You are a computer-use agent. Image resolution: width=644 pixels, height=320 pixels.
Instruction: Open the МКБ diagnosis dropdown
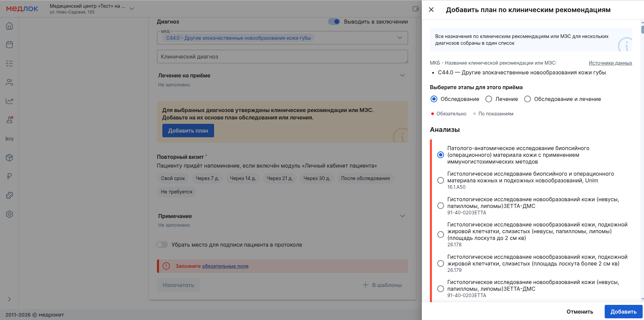400,38
